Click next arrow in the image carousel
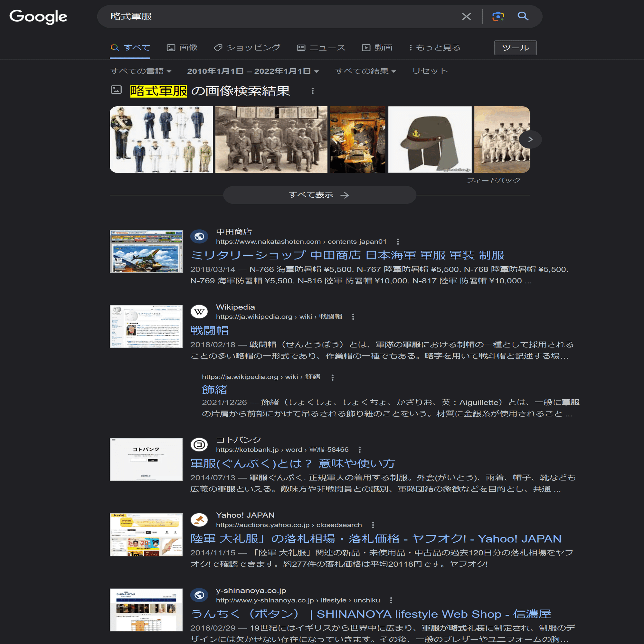This screenshot has width=644, height=644. [530, 139]
